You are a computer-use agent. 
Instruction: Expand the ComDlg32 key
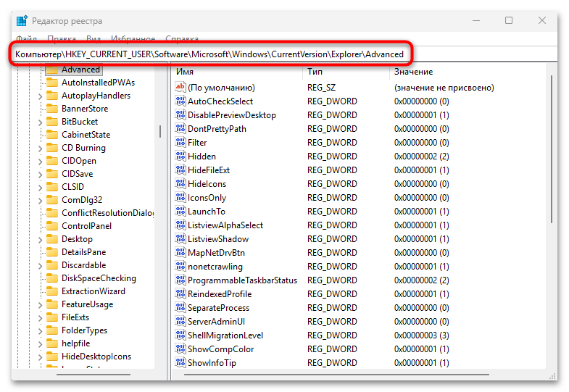click(41, 201)
